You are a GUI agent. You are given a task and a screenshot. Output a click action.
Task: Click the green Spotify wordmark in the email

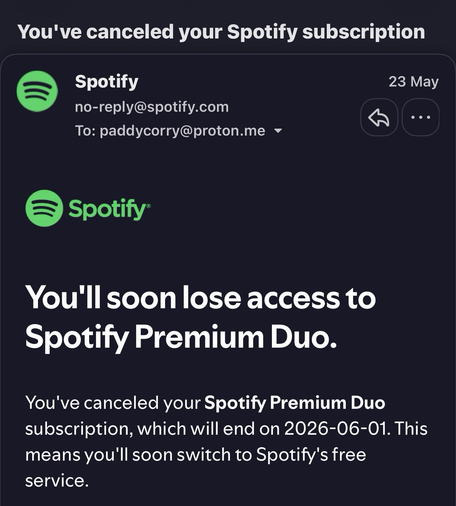[x=109, y=209]
